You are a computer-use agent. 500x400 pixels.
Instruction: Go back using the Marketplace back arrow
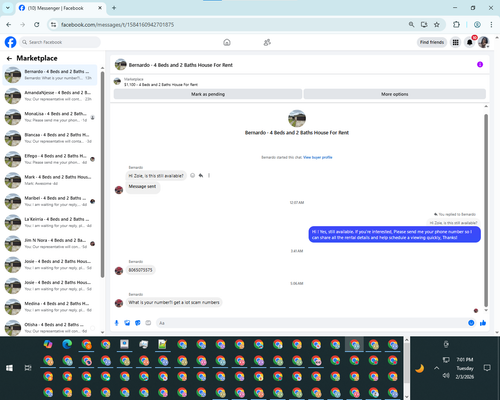[x=9, y=58]
